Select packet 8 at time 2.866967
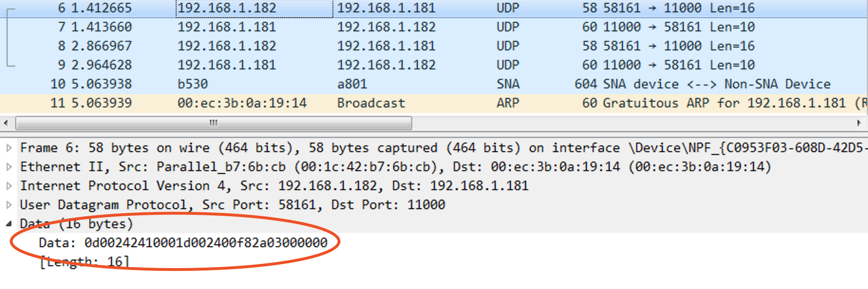Image resolution: width=868 pixels, height=289 pixels. pyautogui.click(x=434, y=46)
